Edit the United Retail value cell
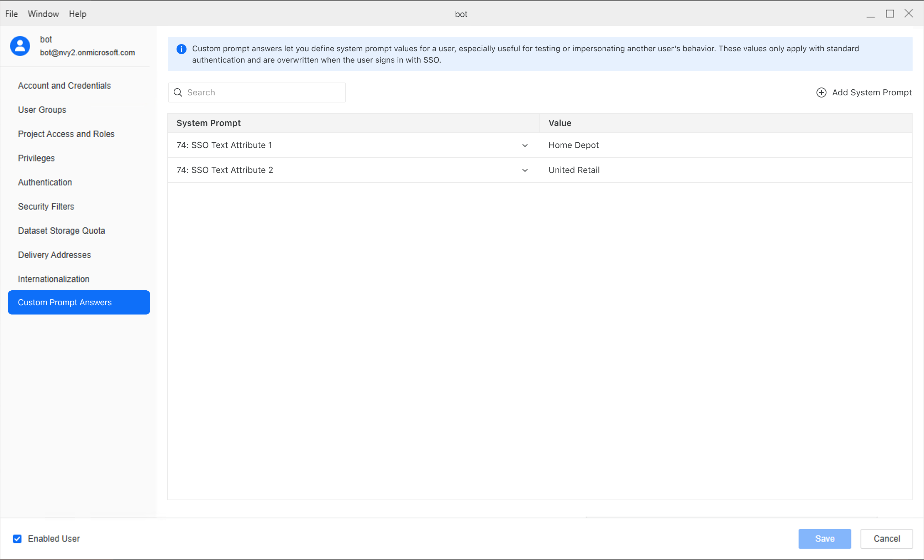 pyautogui.click(x=574, y=170)
